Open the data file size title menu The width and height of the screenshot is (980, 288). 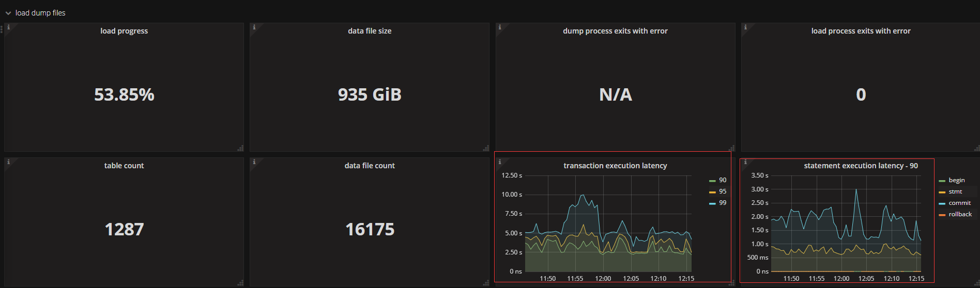pyautogui.click(x=370, y=31)
